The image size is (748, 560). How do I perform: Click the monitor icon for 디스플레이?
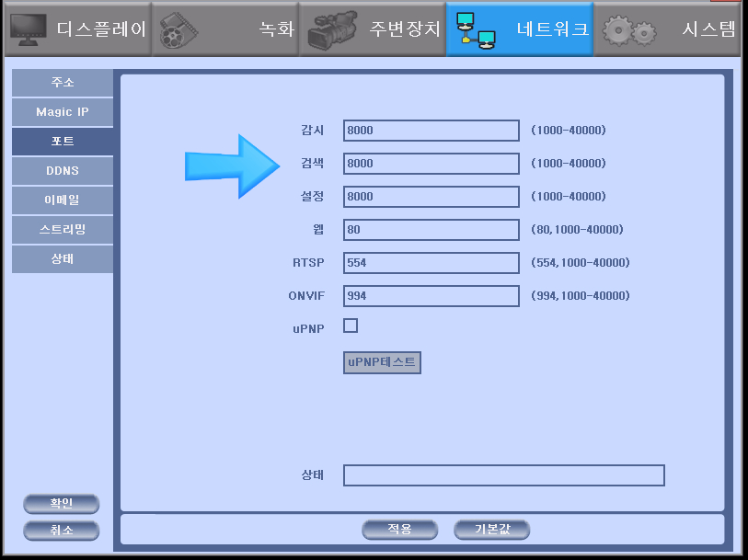[29, 29]
